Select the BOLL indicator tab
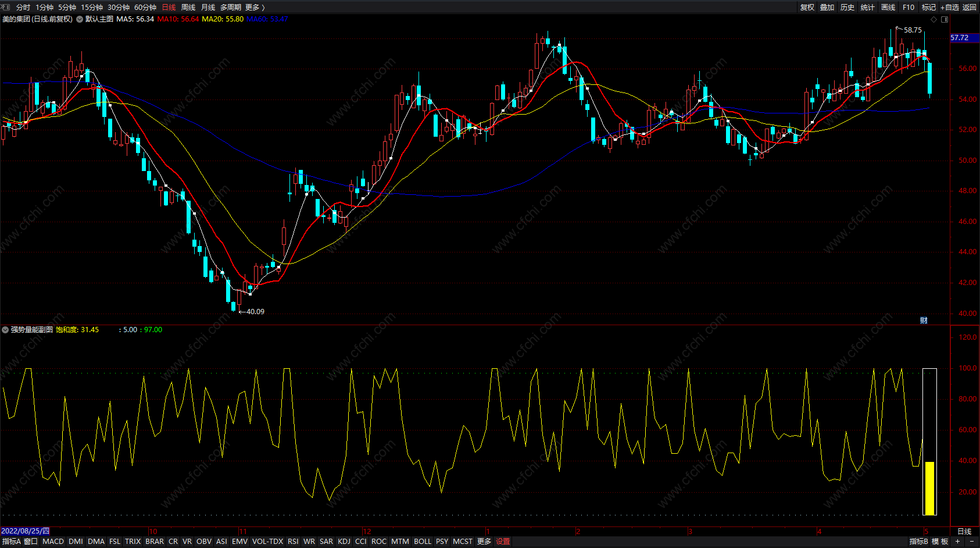The image size is (980, 548). 423,541
